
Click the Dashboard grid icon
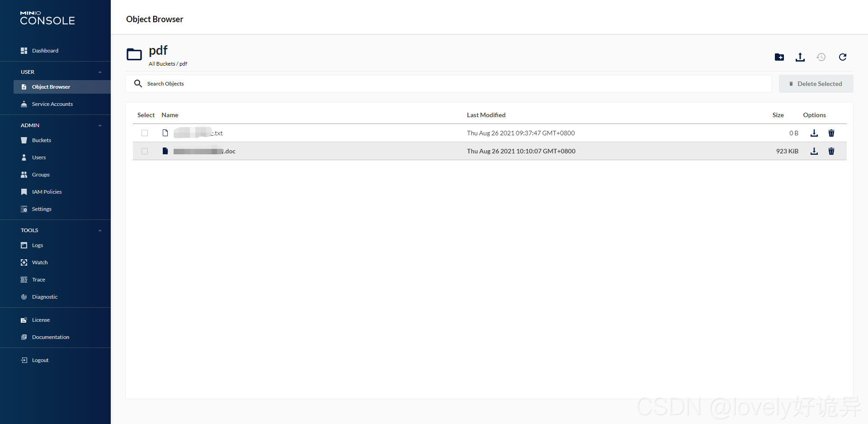click(24, 51)
